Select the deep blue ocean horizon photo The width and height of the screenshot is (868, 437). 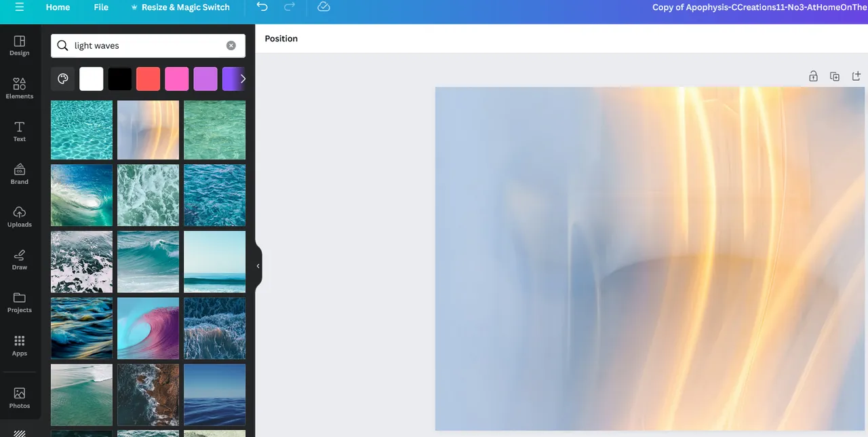(x=215, y=395)
